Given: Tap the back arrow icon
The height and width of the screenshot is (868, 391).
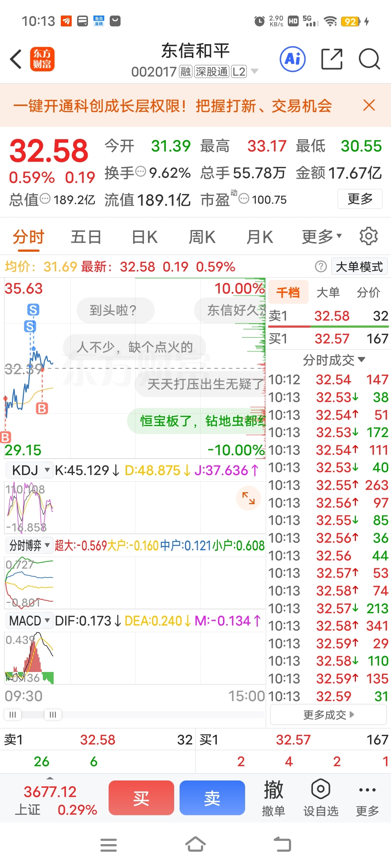Looking at the screenshot, I should tap(16, 59).
